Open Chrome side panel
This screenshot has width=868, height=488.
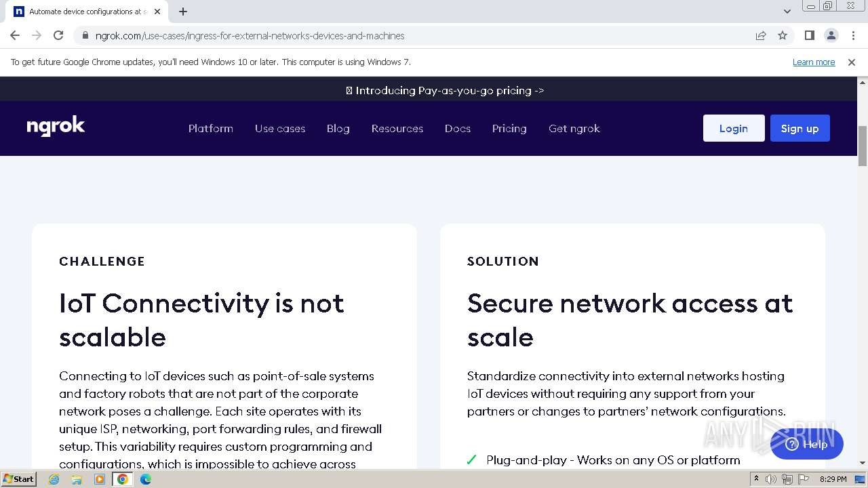point(809,36)
